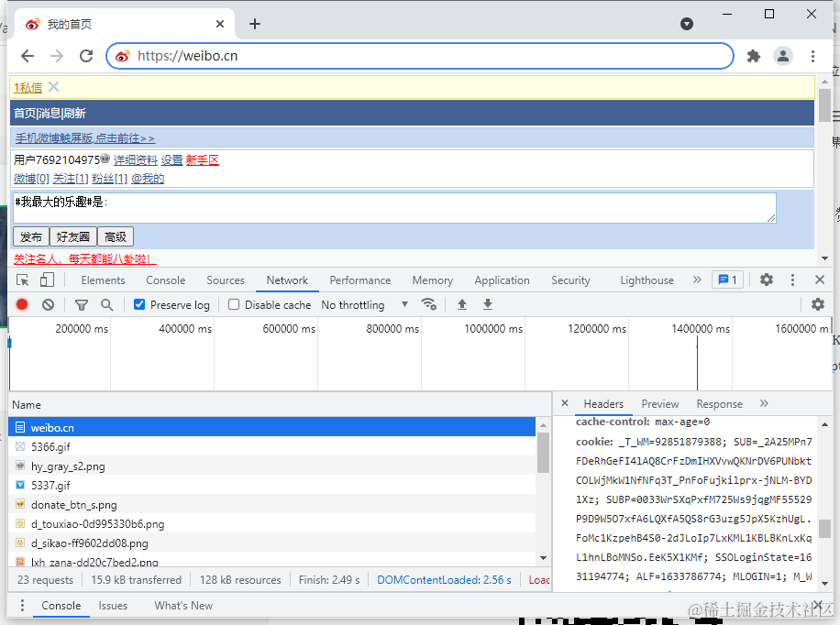
Task: Click the tab search dropdown circle
Action: 687,24
